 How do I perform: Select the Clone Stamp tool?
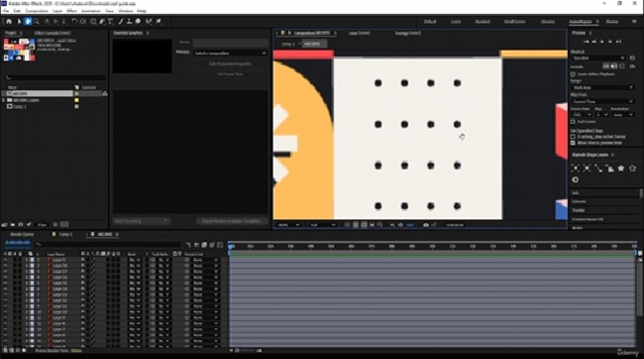[129, 22]
